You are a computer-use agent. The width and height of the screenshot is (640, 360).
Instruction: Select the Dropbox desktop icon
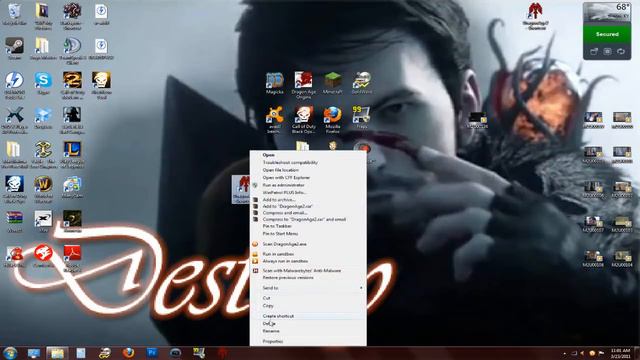(43, 118)
